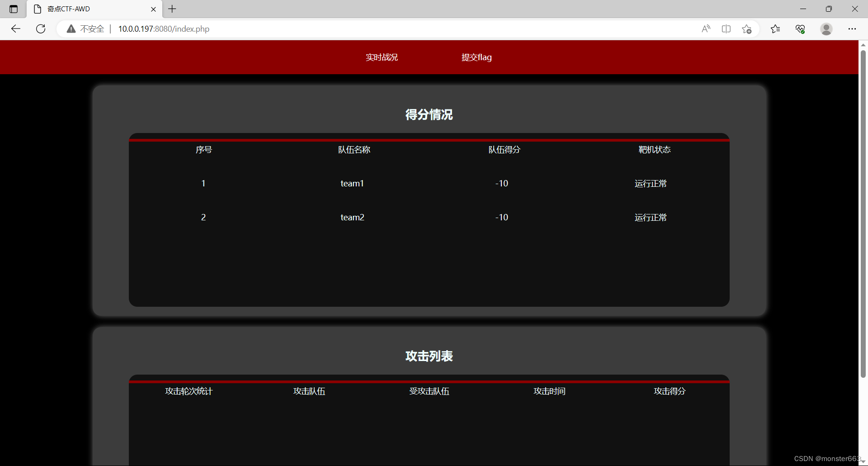868x466 pixels.
Task: Close the 奇点CTF-AWD browser tab
Action: click(x=153, y=9)
